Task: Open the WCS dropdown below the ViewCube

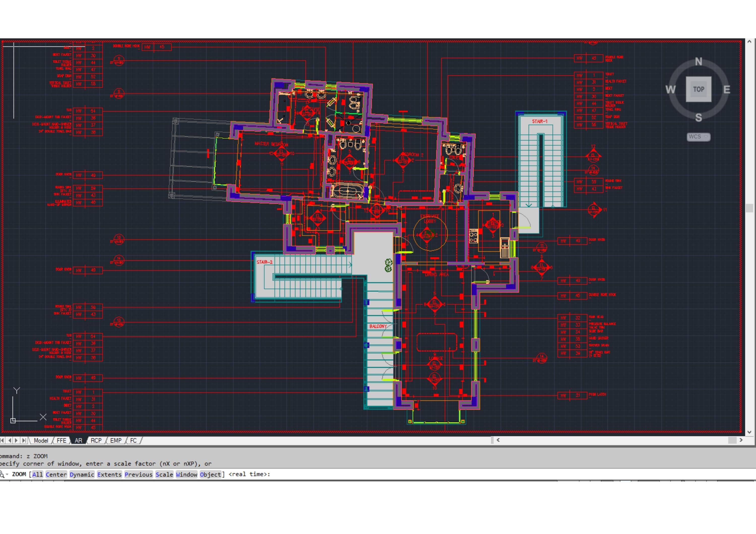Action: 698,137
